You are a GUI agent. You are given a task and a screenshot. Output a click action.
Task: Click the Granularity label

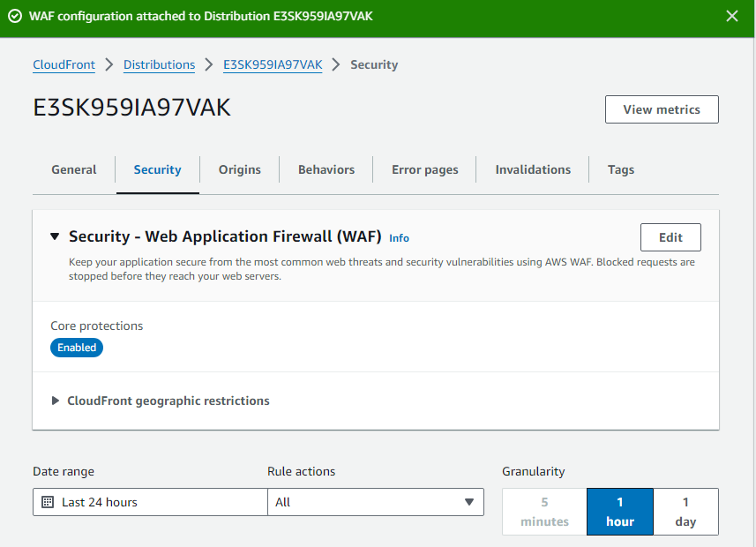tap(533, 471)
